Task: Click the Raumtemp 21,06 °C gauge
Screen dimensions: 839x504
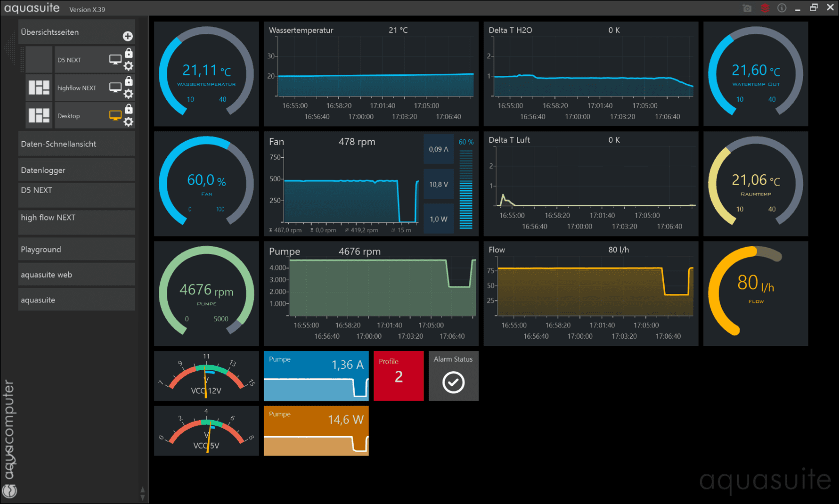Action: pyautogui.click(x=756, y=184)
